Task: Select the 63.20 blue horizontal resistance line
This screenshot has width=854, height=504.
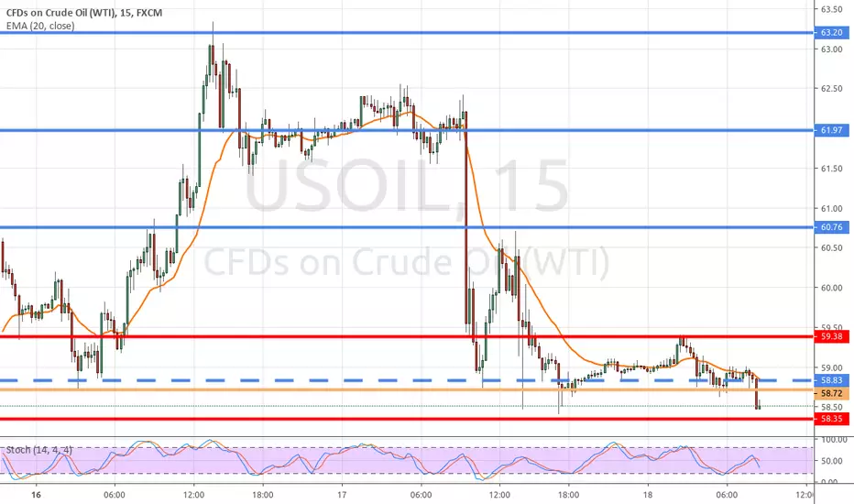Action: (x=407, y=33)
